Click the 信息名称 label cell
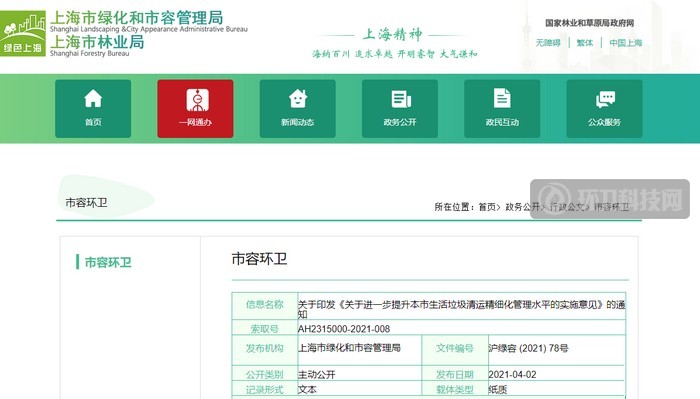700x399 pixels. point(265,305)
